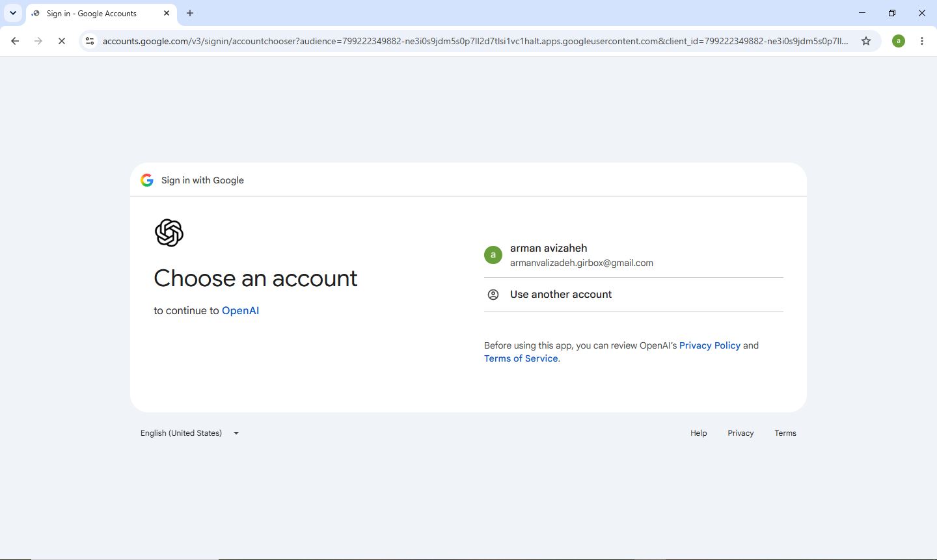Go back to the previous page
This screenshot has height=560, width=937.
click(15, 41)
